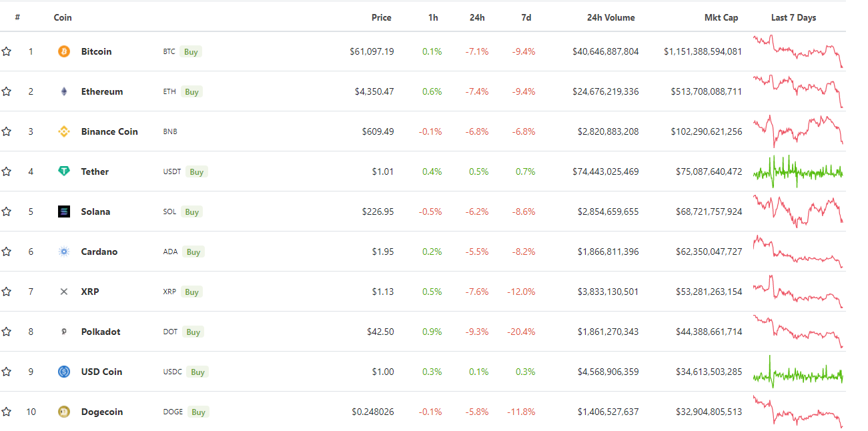Screen dimensions: 868x431
Task: Add Solana to favorites star
Action: tap(7, 211)
